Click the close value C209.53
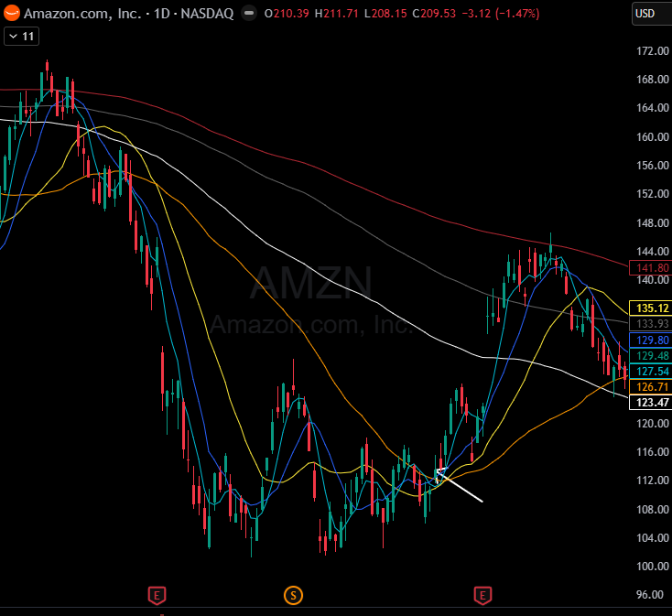Image resolution: width=672 pixels, height=616 pixels. coord(434,14)
